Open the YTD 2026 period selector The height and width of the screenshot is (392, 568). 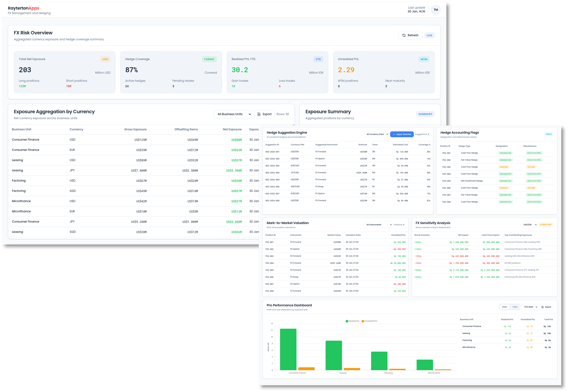530,307
